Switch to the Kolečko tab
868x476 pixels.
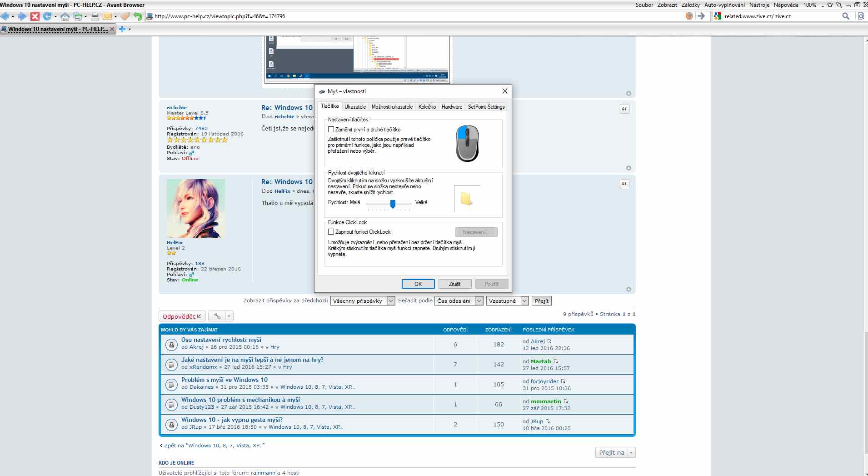427,107
